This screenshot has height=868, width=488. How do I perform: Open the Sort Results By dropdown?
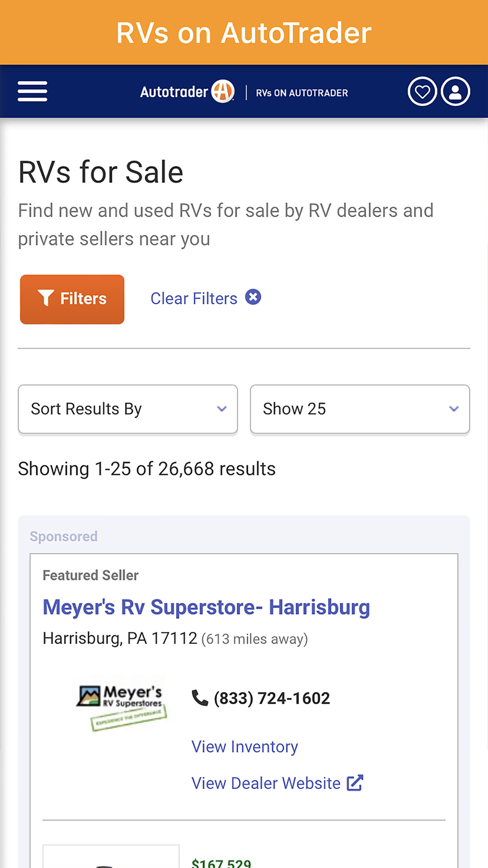(x=127, y=409)
